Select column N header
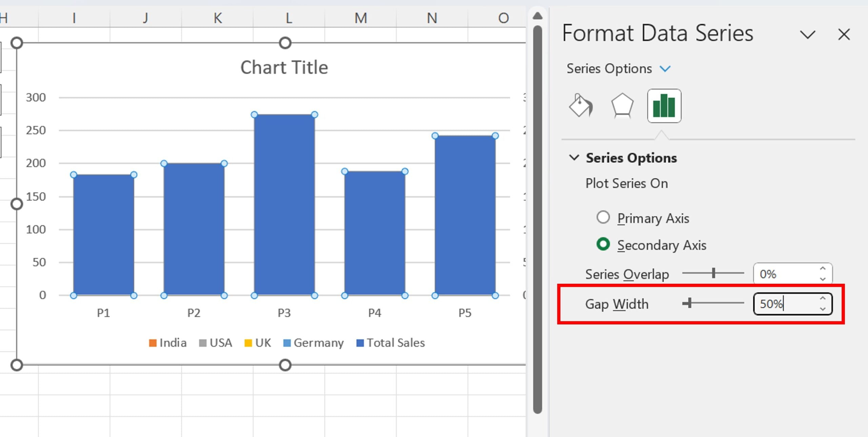The image size is (868, 437). point(432,18)
